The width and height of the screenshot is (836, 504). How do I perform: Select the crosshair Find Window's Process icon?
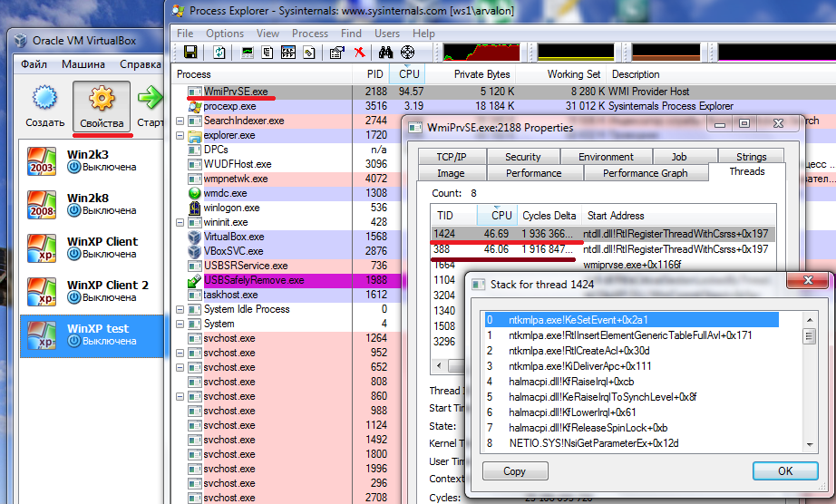point(407,53)
